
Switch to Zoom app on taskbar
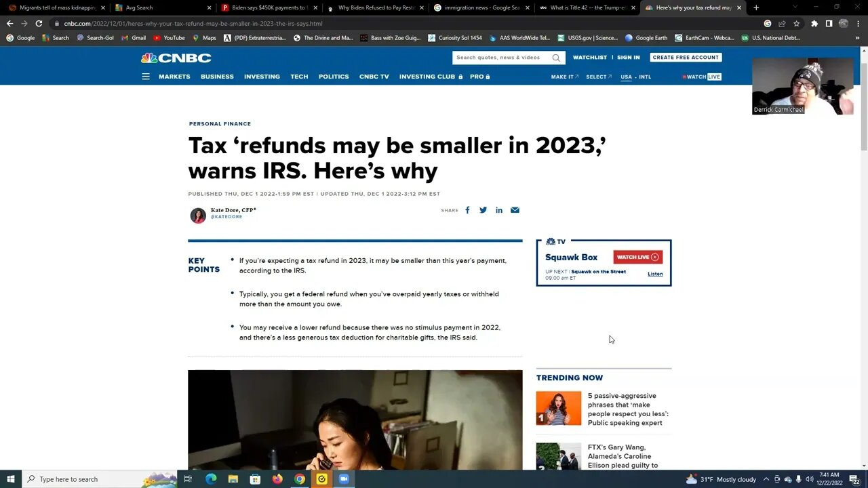[x=344, y=479]
